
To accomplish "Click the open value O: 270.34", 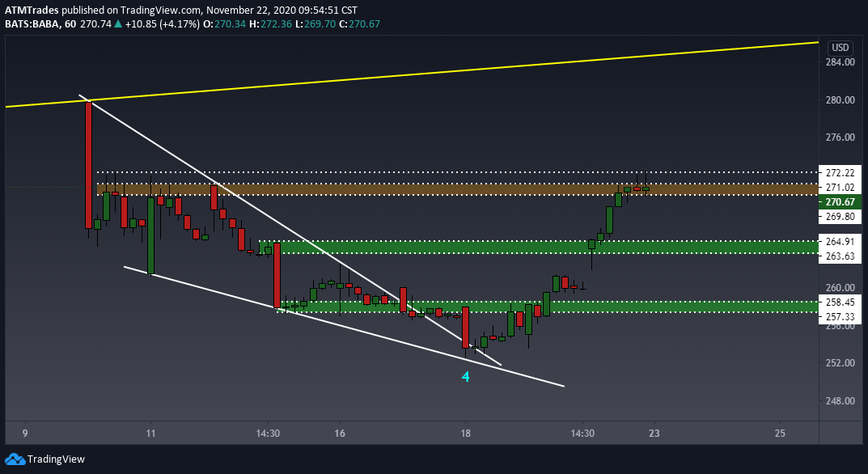I will point(225,24).
